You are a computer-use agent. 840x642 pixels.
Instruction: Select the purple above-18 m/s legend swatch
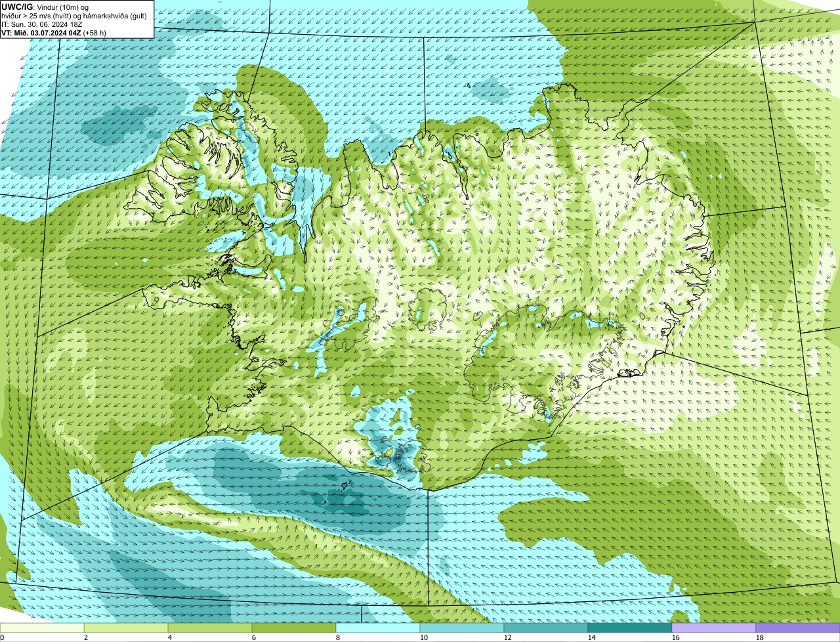pos(798,628)
